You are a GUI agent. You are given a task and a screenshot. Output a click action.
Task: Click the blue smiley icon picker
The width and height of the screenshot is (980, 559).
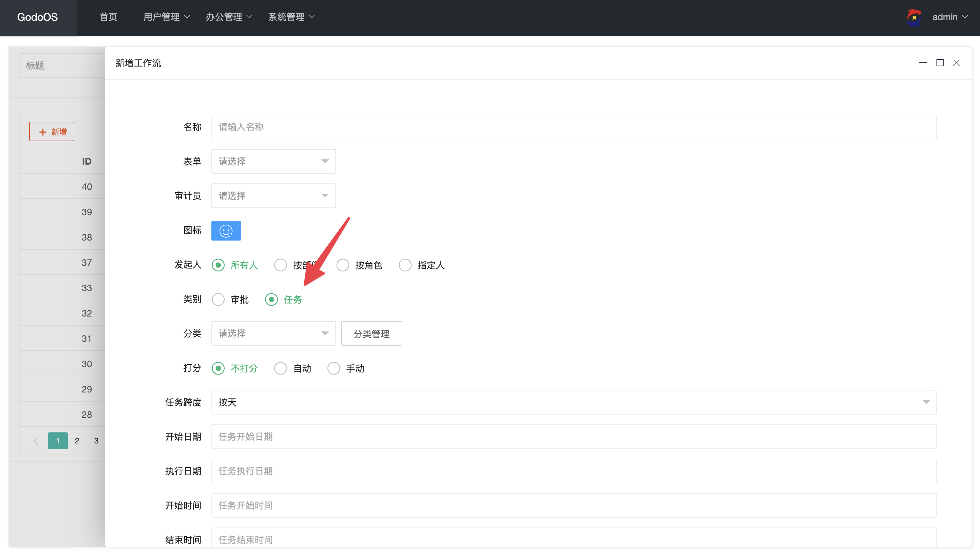(x=226, y=231)
